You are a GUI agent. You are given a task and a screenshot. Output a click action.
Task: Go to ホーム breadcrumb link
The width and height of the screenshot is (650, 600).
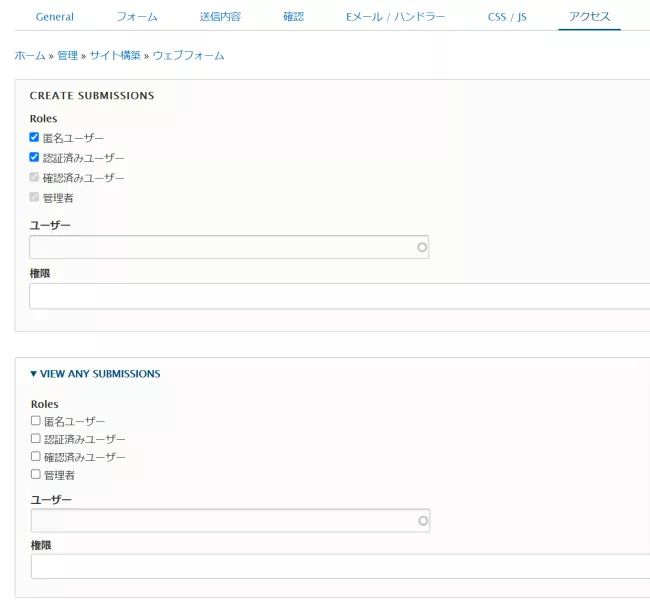[x=30, y=55]
